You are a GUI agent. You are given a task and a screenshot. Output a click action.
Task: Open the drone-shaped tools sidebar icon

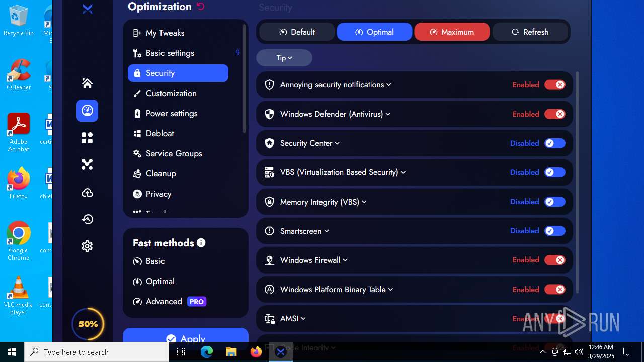point(87,164)
